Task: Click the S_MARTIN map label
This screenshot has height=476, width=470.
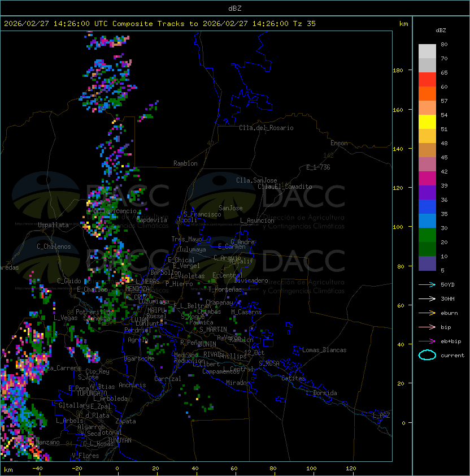Action: (x=213, y=330)
